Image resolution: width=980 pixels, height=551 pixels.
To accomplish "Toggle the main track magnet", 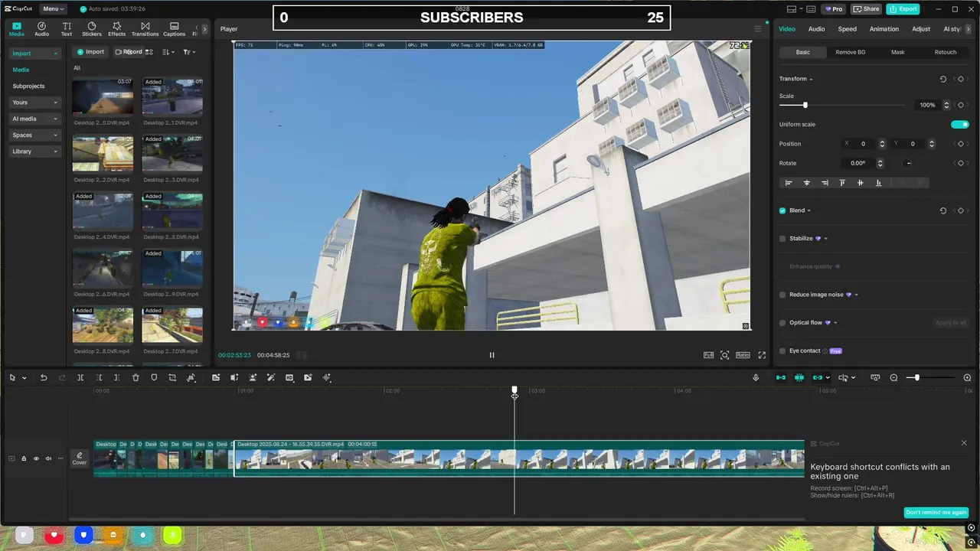I will 781,377.
